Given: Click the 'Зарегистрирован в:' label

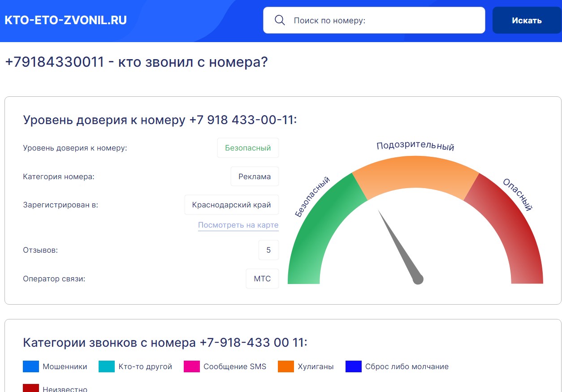Looking at the screenshot, I should coord(61,205).
